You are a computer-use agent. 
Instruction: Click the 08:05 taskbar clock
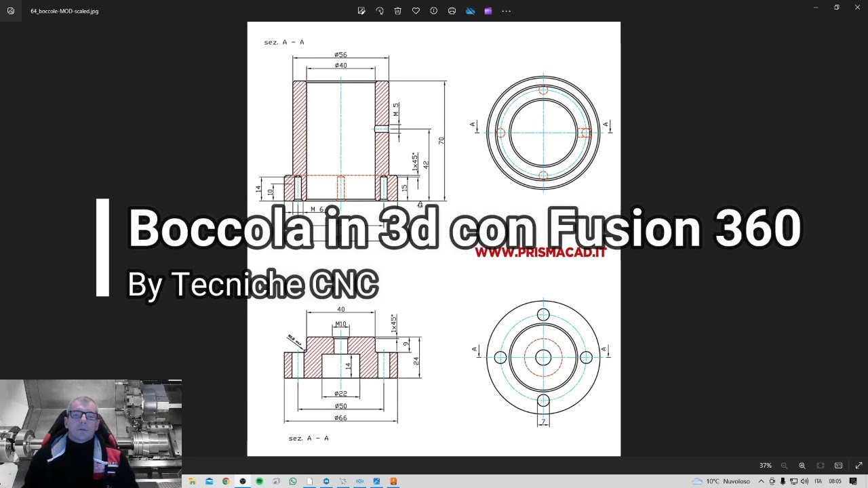(x=835, y=481)
